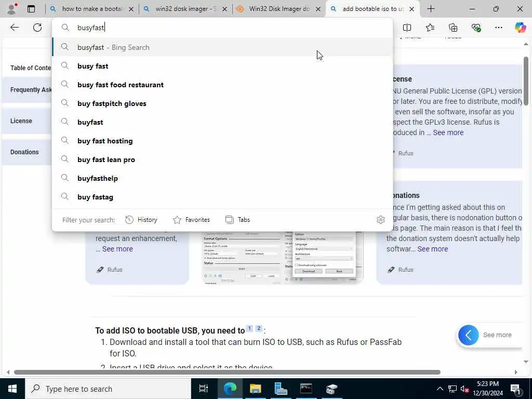The height and width of the screenshot is (399, 532).
Task: Click the Windows Start button
Action: pyautogui.click(x=12, y=389)
